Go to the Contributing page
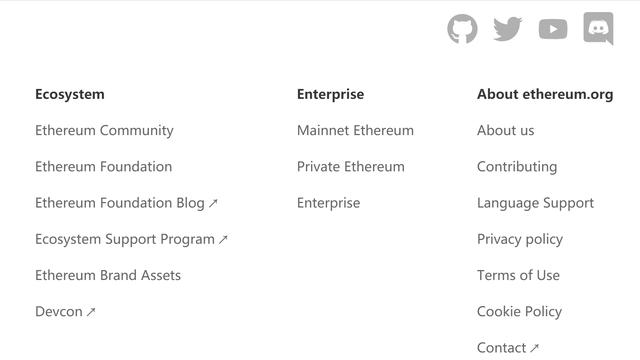Image resolution: width=640 pixels, height=360 pixels. click(517, 167)
